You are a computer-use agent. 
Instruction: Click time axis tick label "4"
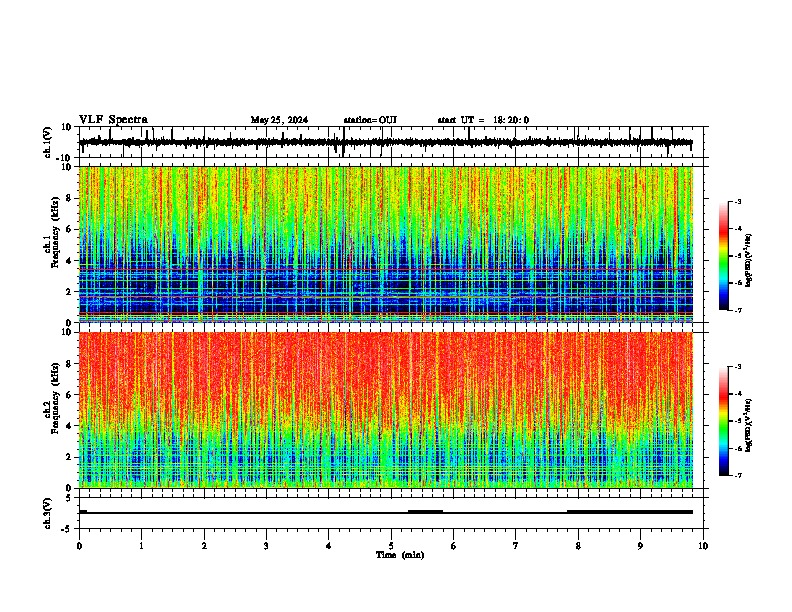pos(329,546)
